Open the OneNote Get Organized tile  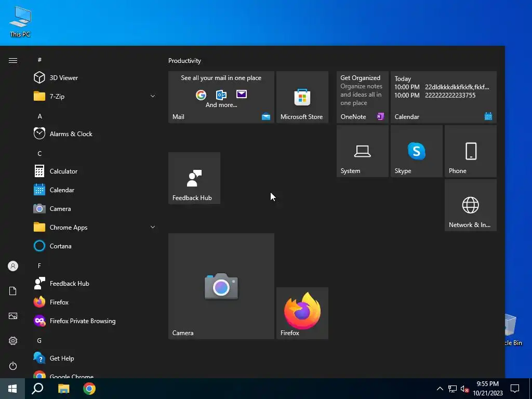pyautogui.click(x=362, y=97)
